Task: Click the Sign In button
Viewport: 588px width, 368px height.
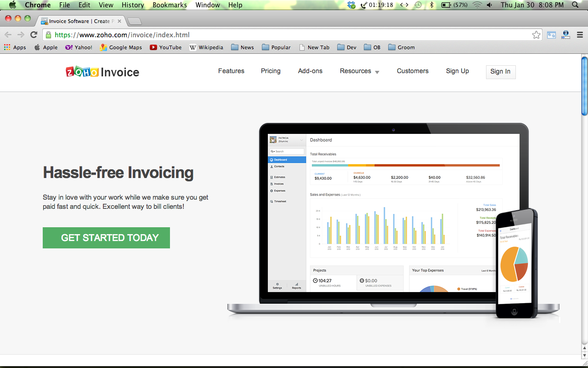Action: point(500,72)
